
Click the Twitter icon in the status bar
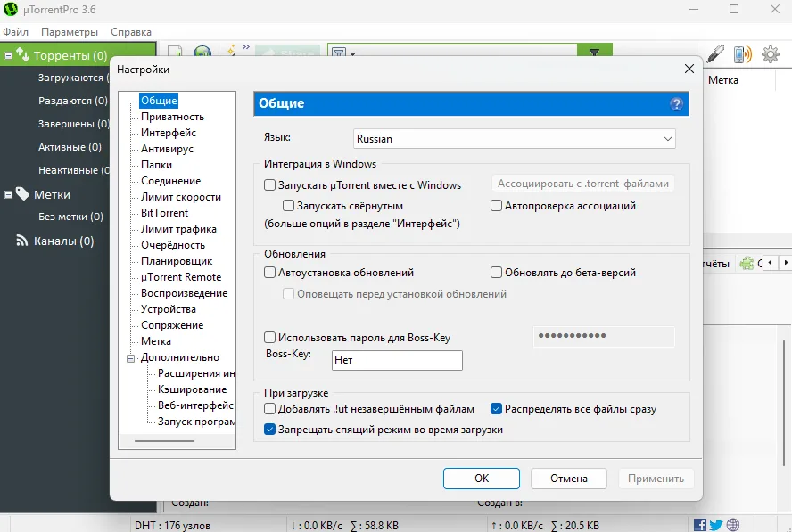point(714,525)
